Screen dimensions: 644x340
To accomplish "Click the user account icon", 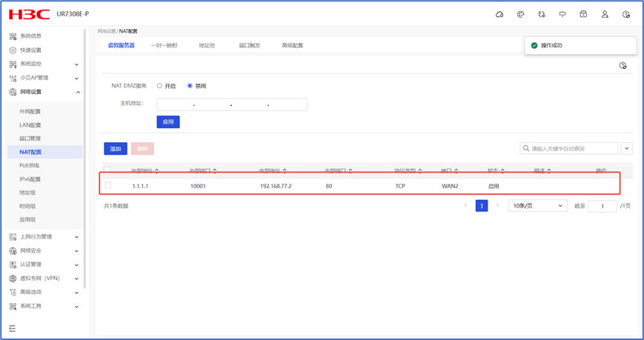I will tap(605, 14).
